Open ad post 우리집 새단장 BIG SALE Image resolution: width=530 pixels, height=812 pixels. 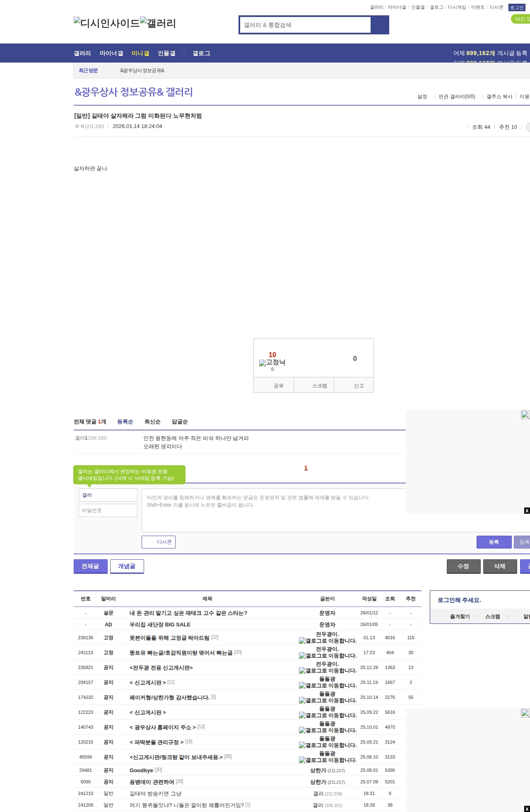click(160, 625)
